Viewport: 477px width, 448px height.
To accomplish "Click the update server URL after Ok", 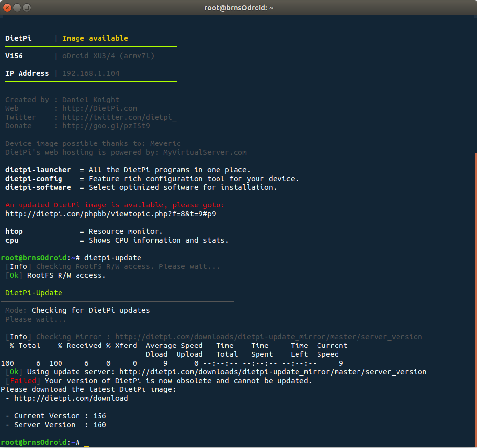I will (273, 372).
